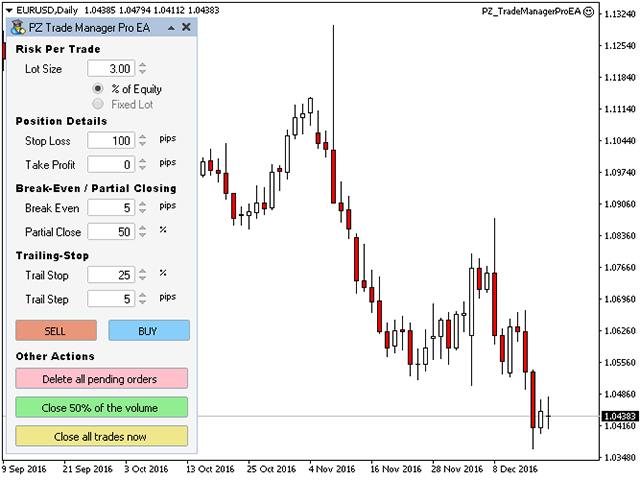Click the 1.07660 price scale label
The width and height of the screenshot is (640, 480).
point(620,267)
